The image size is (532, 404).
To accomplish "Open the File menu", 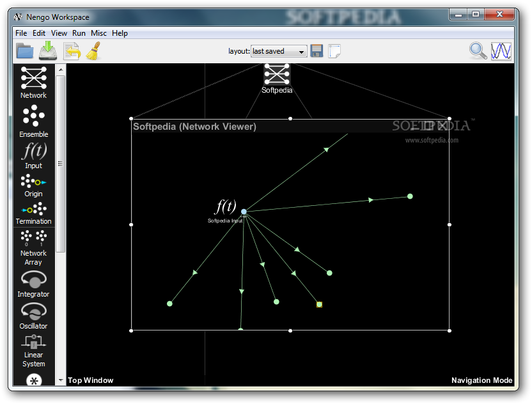I will click(21, 33).
